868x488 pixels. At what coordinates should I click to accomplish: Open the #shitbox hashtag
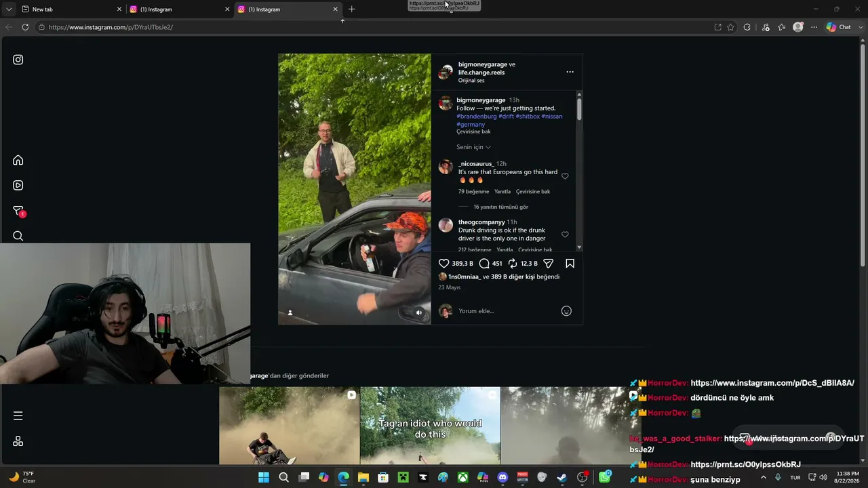tap(528, 117)
